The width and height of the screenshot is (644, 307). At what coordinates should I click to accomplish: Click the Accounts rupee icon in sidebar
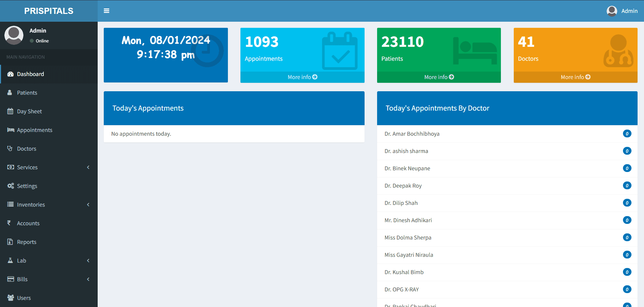pyautogui.click(x=9, y=223)
